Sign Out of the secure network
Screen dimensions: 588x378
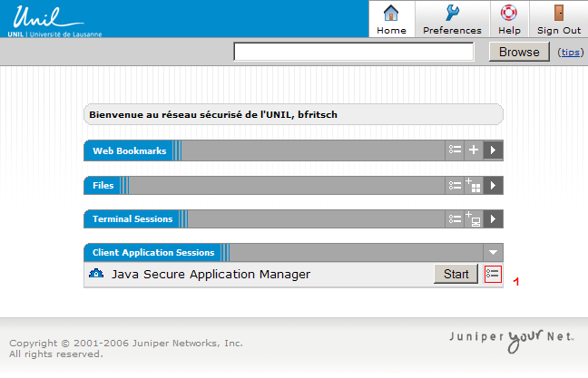click(558, 19)
